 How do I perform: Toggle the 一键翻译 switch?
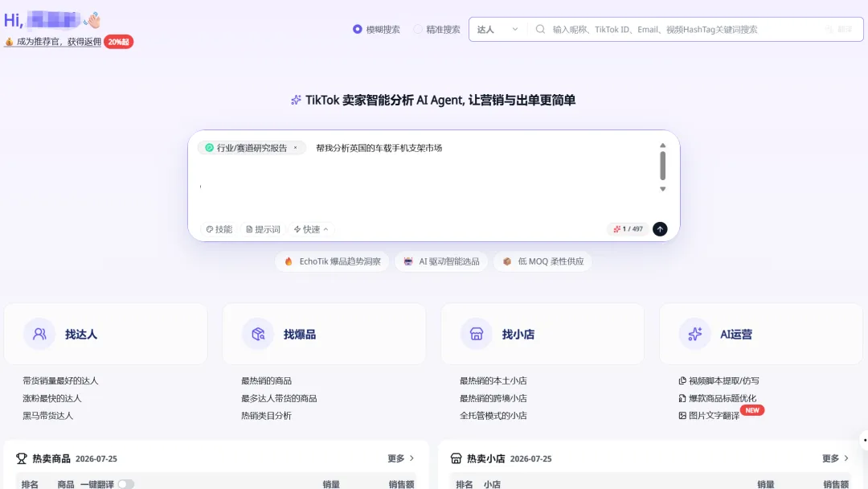(x=125, y=484)
